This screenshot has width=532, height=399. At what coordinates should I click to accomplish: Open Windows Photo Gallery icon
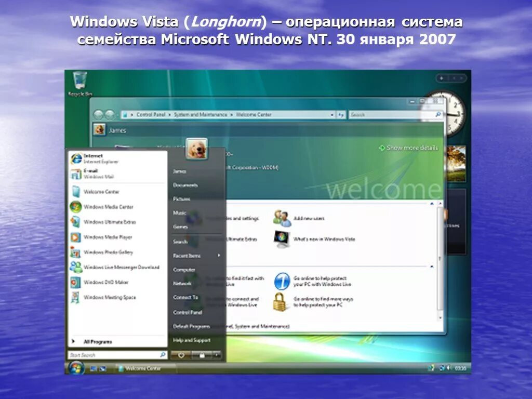click(75, 252)
